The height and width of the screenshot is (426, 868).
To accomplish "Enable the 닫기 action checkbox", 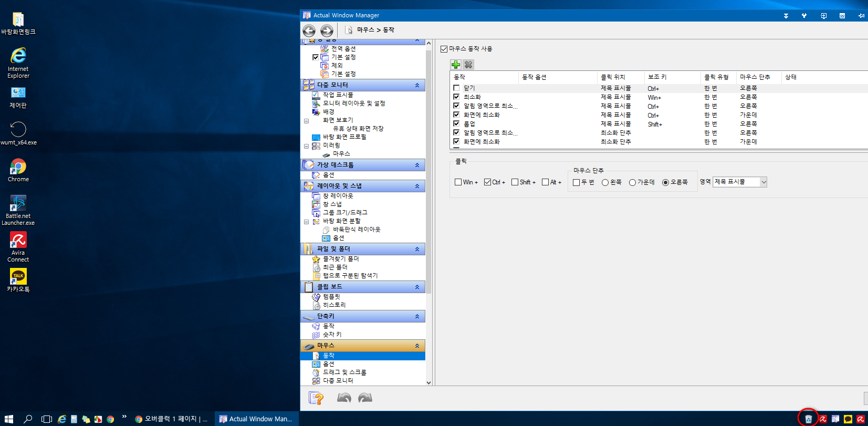I will coord(456,88).
